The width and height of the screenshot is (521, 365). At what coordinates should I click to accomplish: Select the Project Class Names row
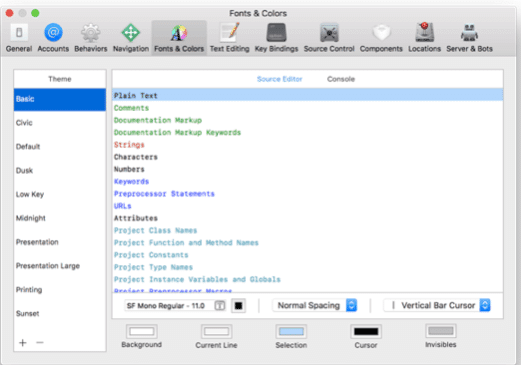308,230
